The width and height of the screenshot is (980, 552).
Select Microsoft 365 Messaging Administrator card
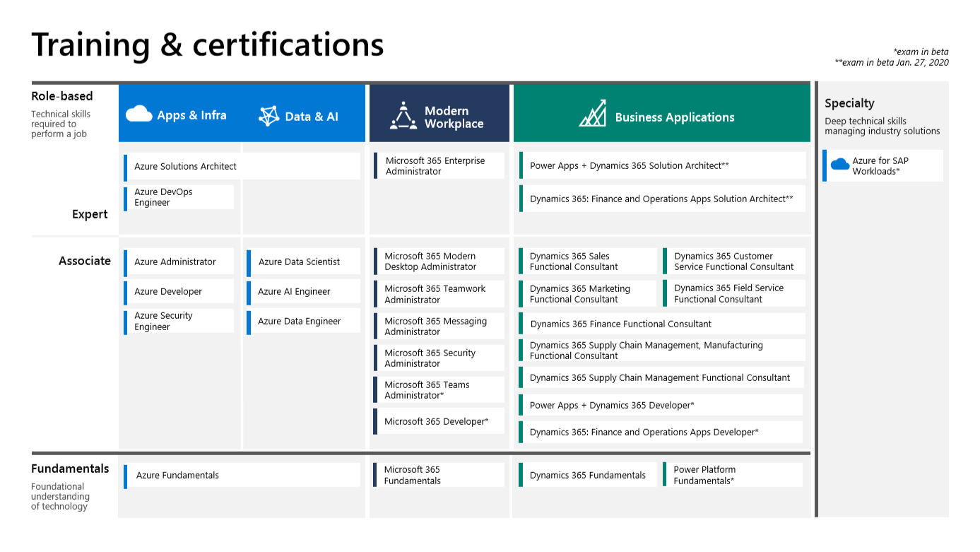(x=439, y=326)
